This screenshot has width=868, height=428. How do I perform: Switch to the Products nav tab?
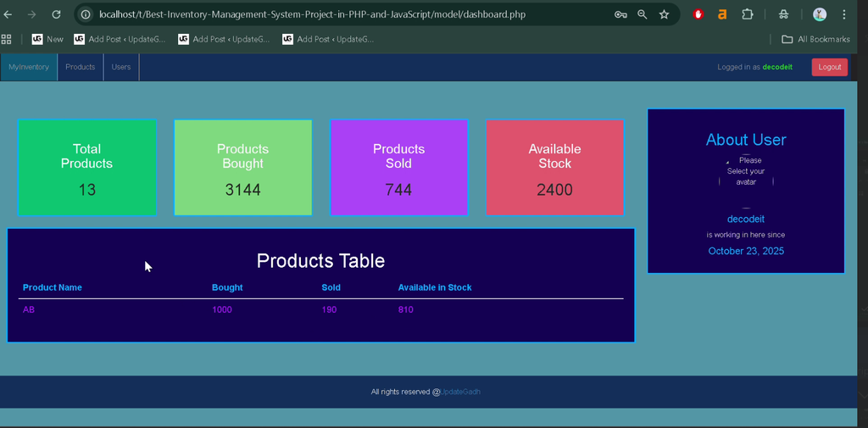click(81, 67)
